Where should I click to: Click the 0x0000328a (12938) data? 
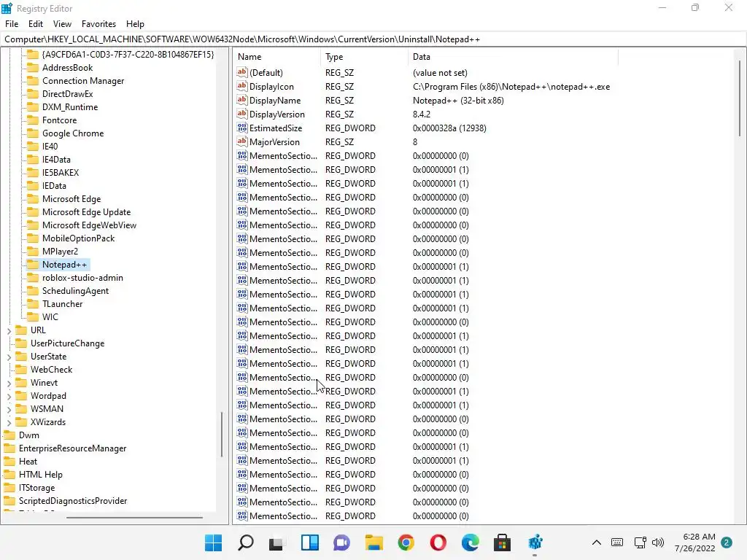(x=449, y=128)
